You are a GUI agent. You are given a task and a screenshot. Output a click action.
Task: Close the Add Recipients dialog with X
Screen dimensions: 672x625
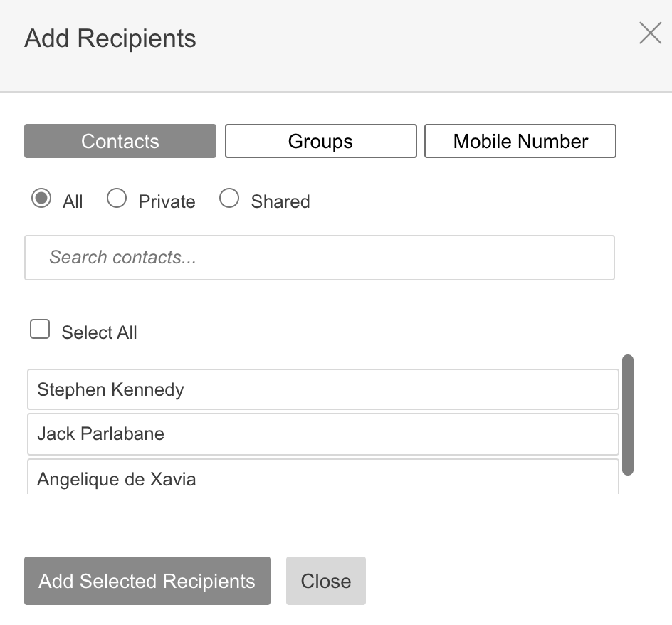[x=650, y=33]
